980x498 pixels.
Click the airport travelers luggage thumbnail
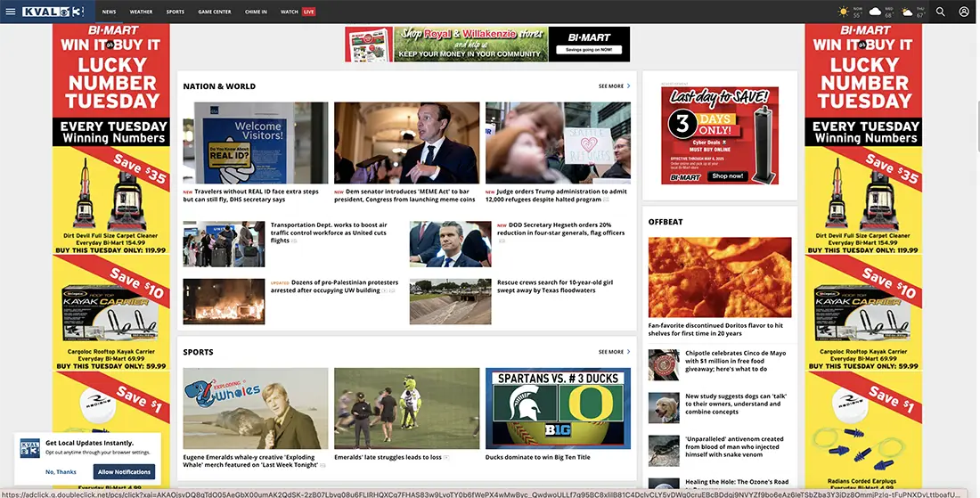[x=224, y=244]
